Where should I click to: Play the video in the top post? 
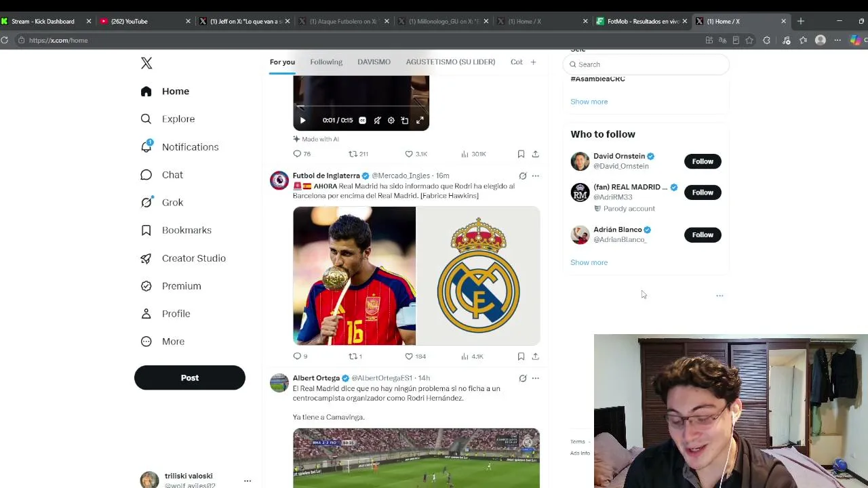click(302, 121)
